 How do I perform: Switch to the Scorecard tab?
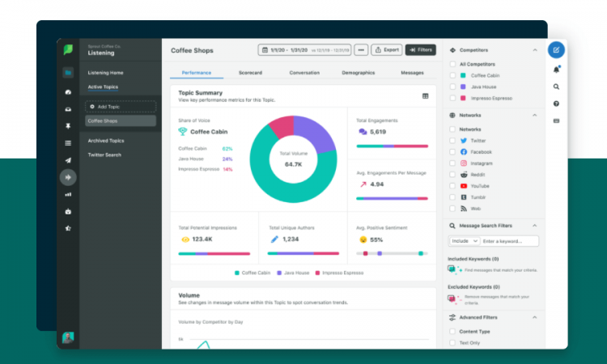click(250, 73)
